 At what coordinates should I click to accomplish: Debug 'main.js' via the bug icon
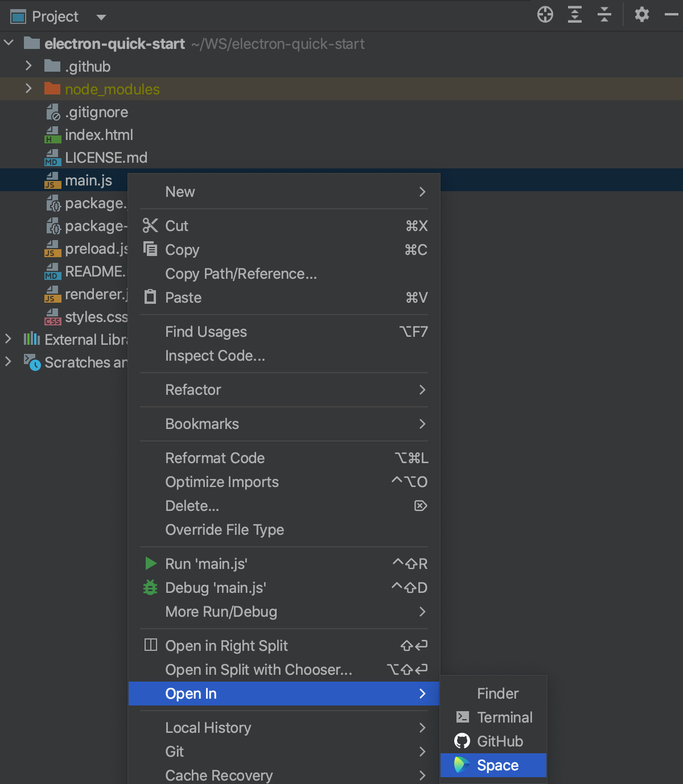click(x=150, y=587)
